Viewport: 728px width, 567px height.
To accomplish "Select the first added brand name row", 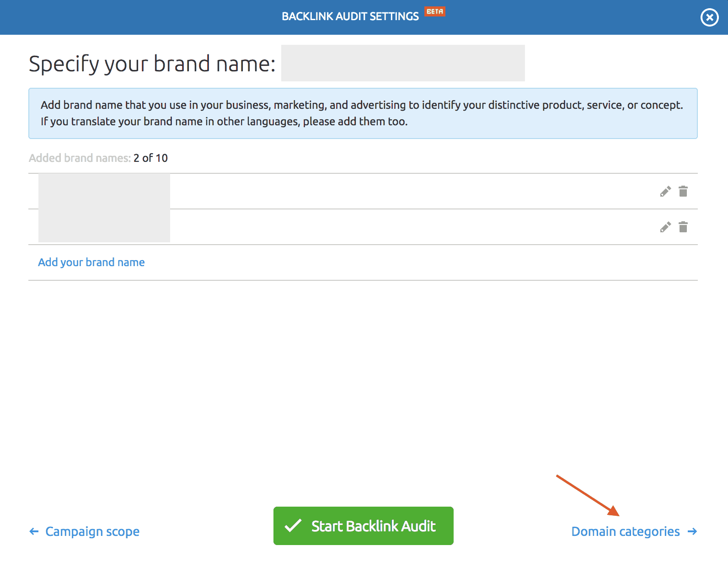I will pos(104,191).
